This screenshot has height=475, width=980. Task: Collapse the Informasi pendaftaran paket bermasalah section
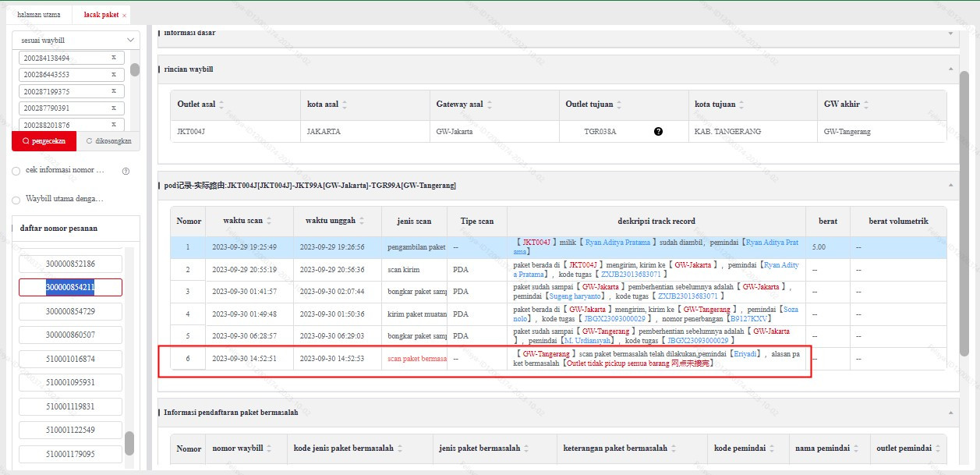[950, 413]
